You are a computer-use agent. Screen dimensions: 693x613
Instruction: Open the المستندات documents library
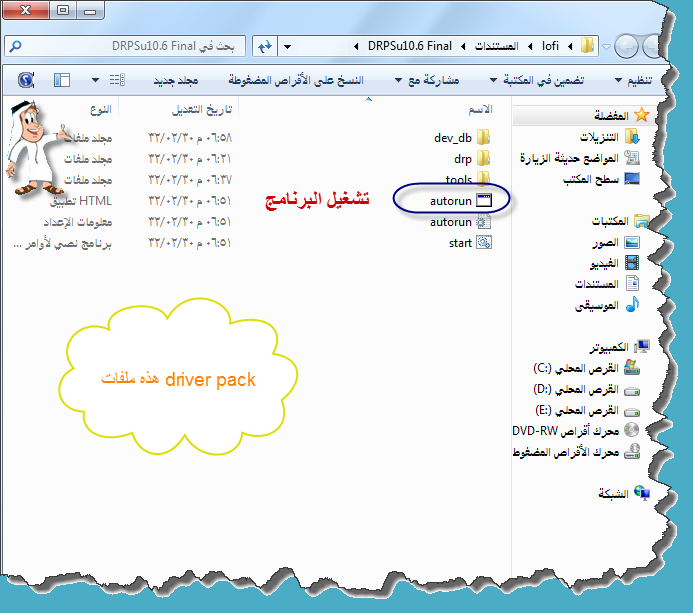607,284
